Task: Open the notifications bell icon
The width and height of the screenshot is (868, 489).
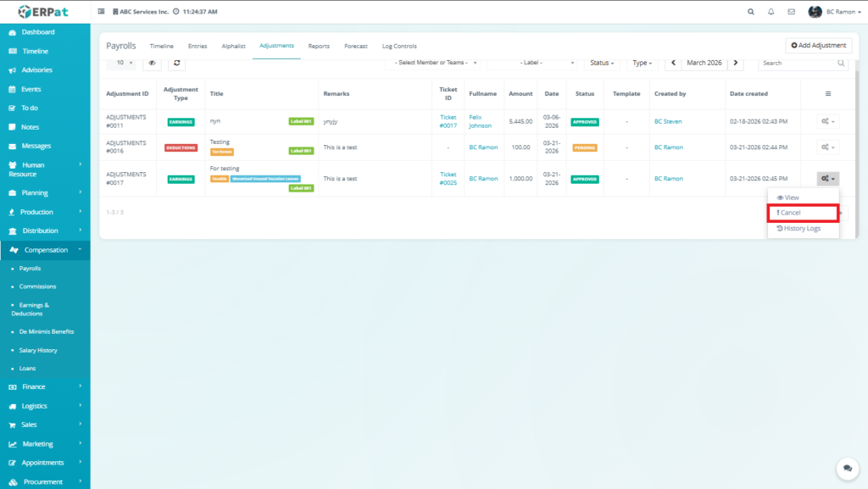Action: [771, 12]
